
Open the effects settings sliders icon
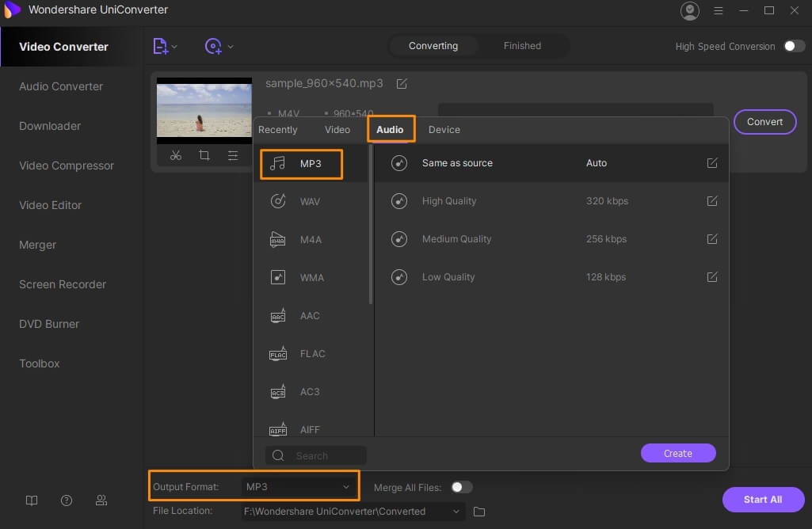tap(233, 155)
